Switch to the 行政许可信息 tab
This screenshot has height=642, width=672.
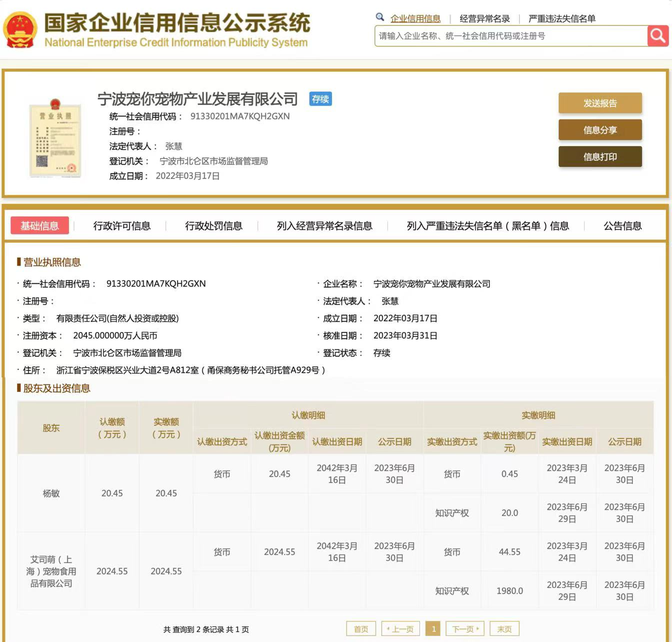(122, 226)
